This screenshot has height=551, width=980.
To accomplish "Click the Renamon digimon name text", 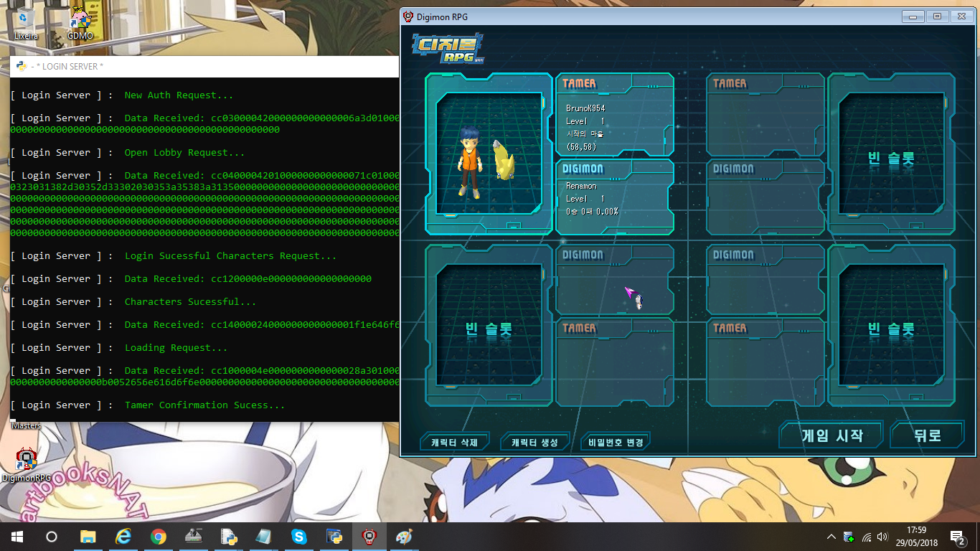I will [581, 186].
